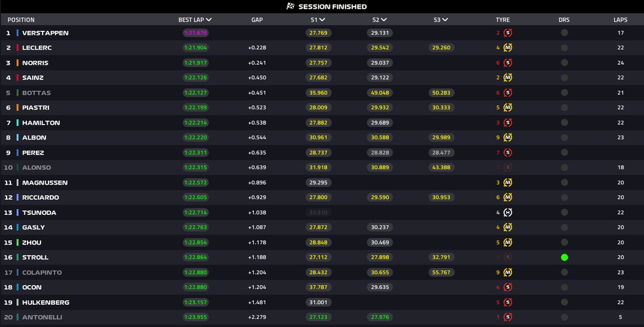This screenshot has height=327, width=644.
Task: Click Tsunoda's DRS indicator dot
Action: click(x=564, y=213)
